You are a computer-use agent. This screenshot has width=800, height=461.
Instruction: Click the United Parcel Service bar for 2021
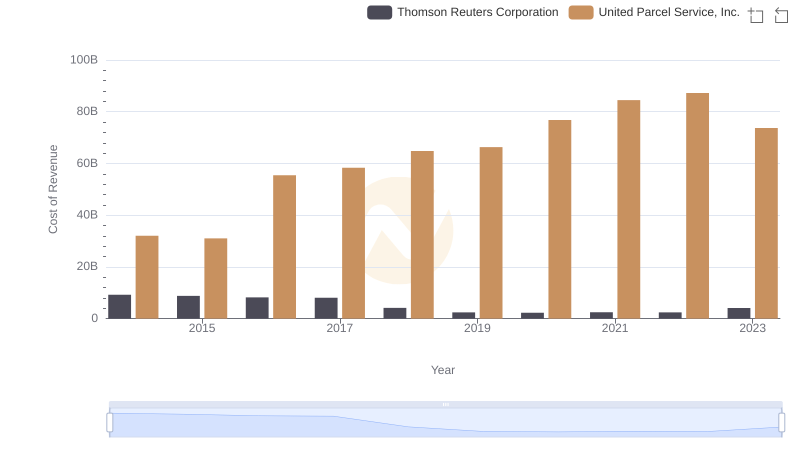[629, 209]
